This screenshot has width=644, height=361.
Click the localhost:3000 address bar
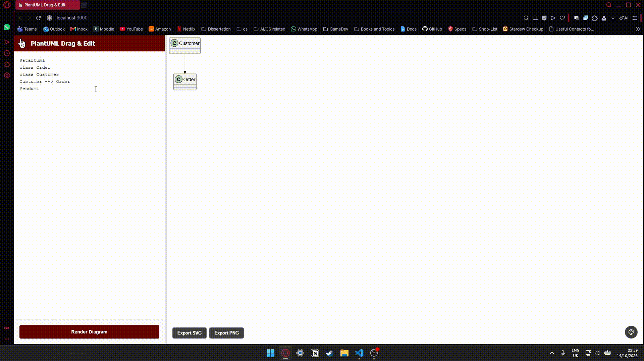(72, 18)
